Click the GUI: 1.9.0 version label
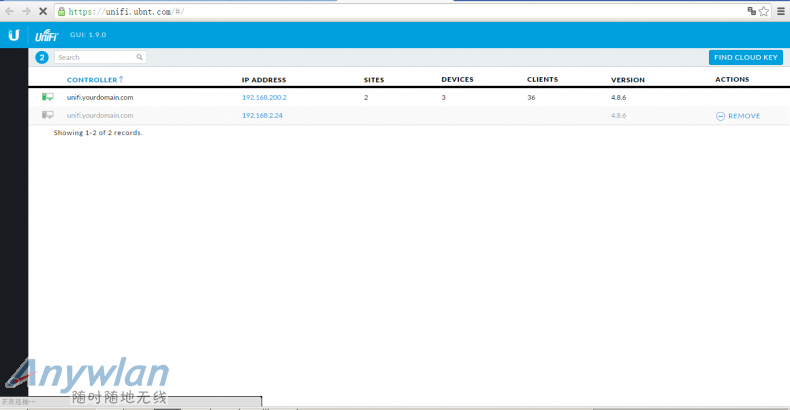The height and width of the screenshot is (410, 790). point(88,35)
